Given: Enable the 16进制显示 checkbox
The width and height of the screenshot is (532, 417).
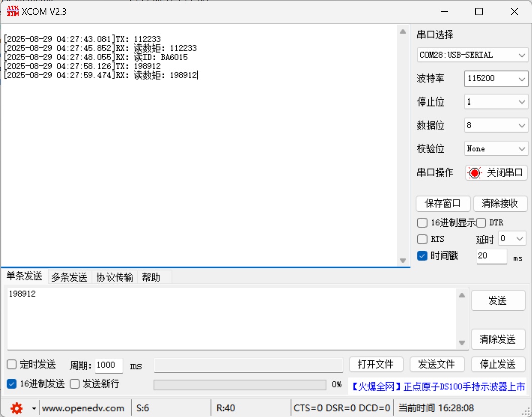Looking at the screenshot, I should 422,223.
